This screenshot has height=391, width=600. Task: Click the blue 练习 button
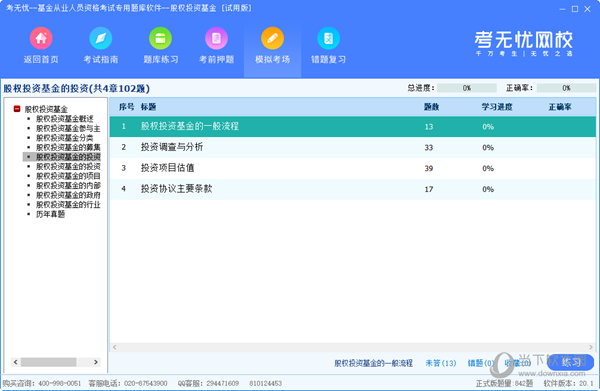coord(571,362)
